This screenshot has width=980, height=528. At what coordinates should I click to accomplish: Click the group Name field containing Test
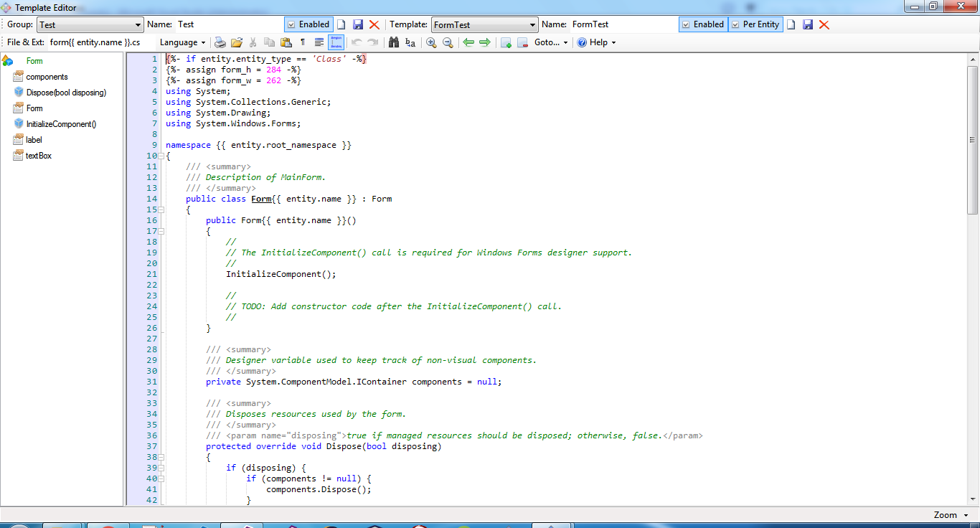(228, 24)
